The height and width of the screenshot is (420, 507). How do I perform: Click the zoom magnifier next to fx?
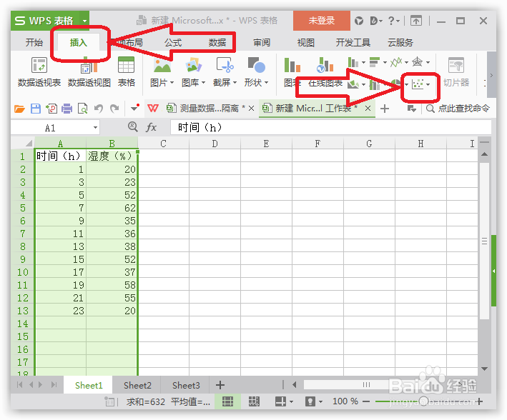click(132, 126)
